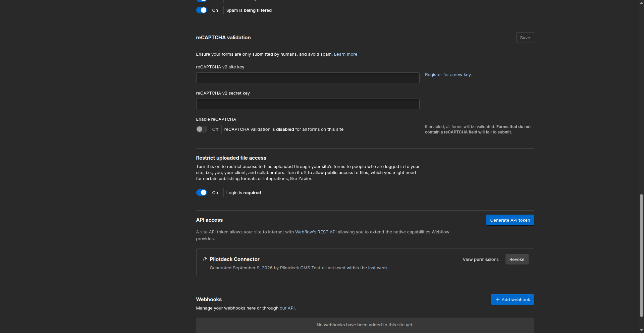Focus the reCAPTCHA v2 site key field
This screenshot has height=333, width=644.
pyautogui.click(x=308, y=78)
